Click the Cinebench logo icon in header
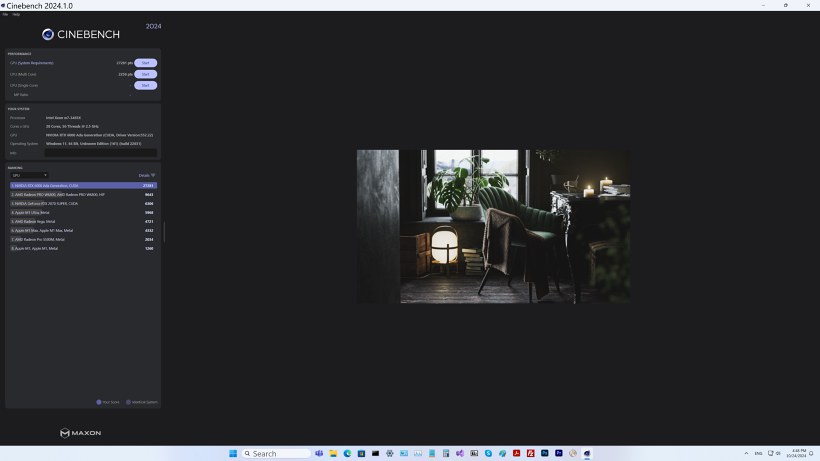 pyautogui.click(x=48, y=34)
